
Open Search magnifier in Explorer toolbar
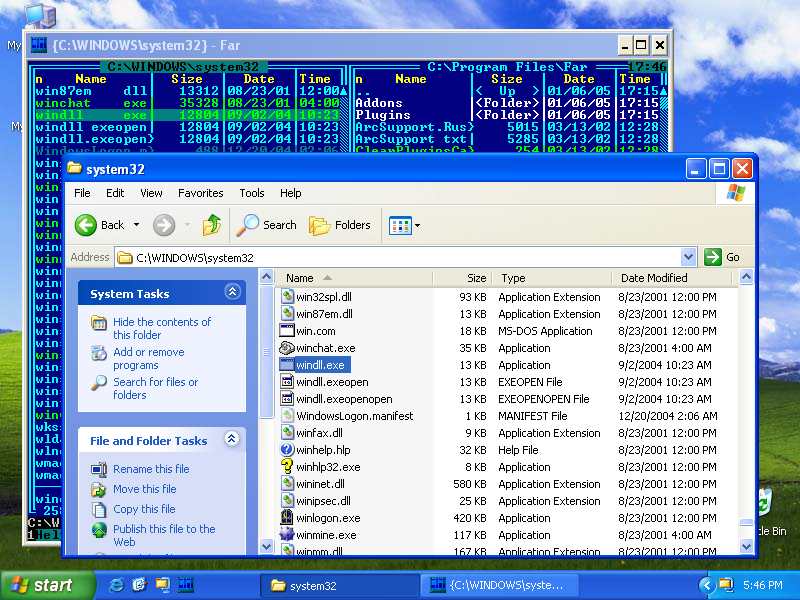(x=247, y=225)
